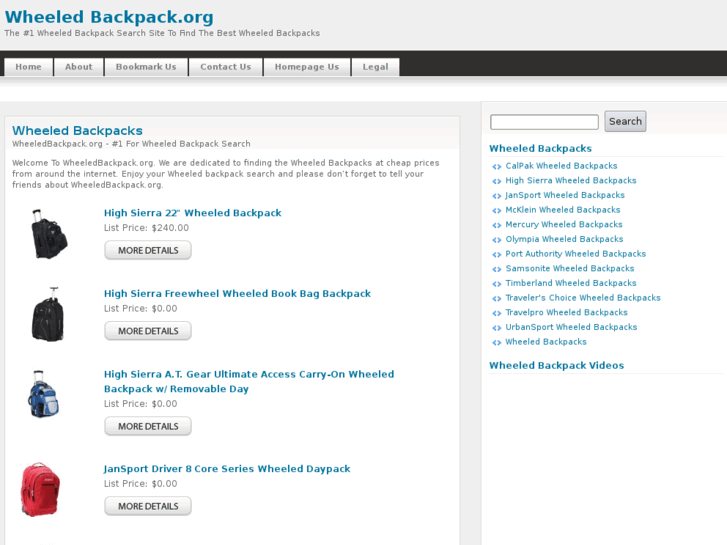The height and width of the screenshot is (545, 727).
Task: Open JanSport Wheeled Backpacks category
Action: coord(565,195)
